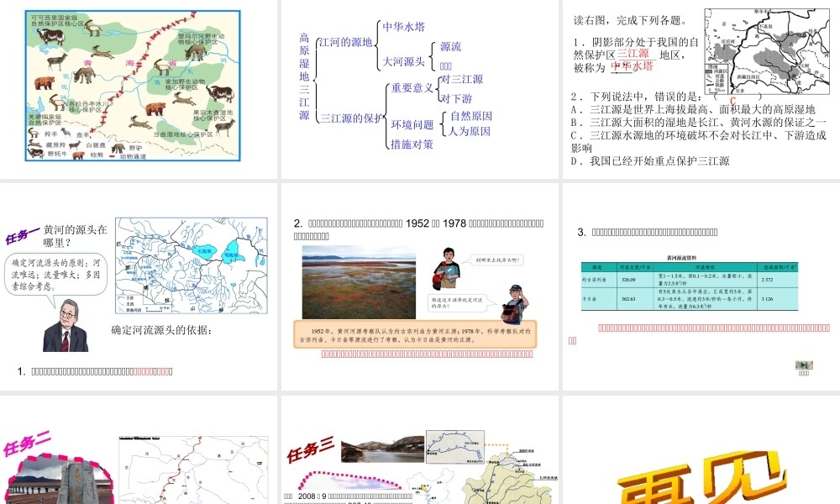Click the text 重要意义 in the outline

[x=412, y=88]
